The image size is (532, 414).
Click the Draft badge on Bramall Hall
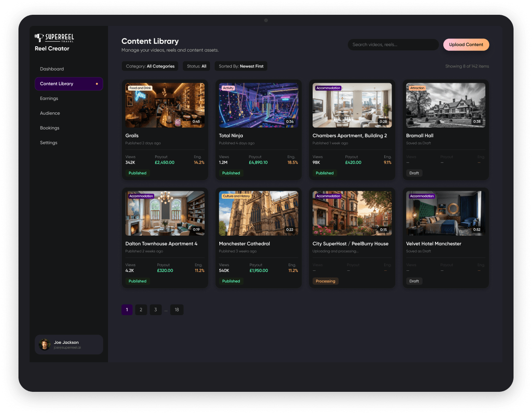pyautogui.click(x=414, y=173)
